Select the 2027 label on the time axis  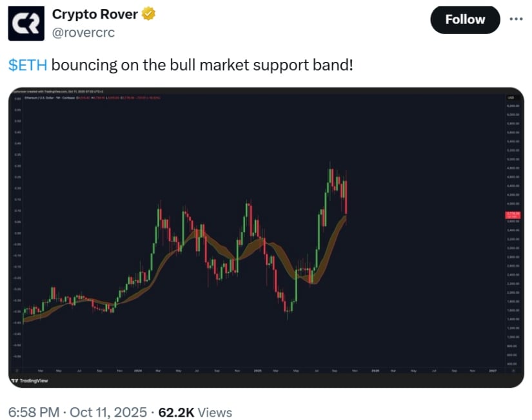coord(493,371)
